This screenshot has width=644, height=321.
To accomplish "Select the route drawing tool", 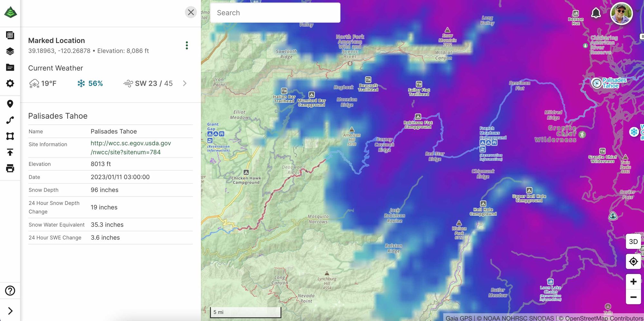I will pos(10,120).
